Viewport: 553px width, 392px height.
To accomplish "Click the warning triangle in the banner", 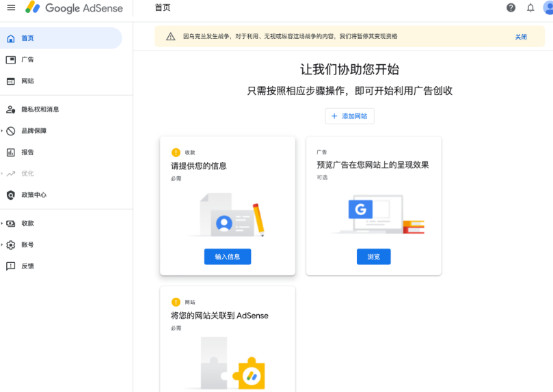I will pos(171,37).
